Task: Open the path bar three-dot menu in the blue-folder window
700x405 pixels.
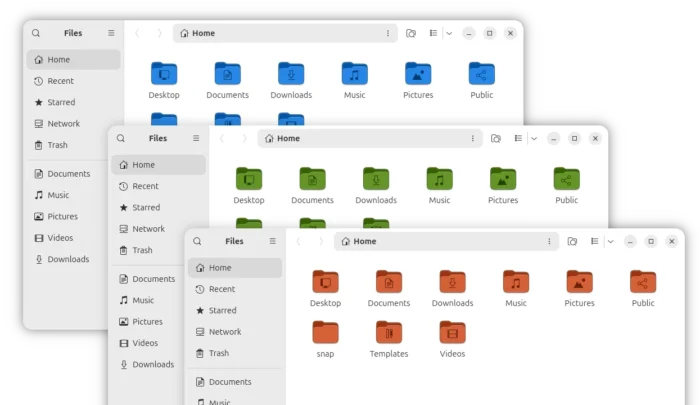Action: pos(388,33)
